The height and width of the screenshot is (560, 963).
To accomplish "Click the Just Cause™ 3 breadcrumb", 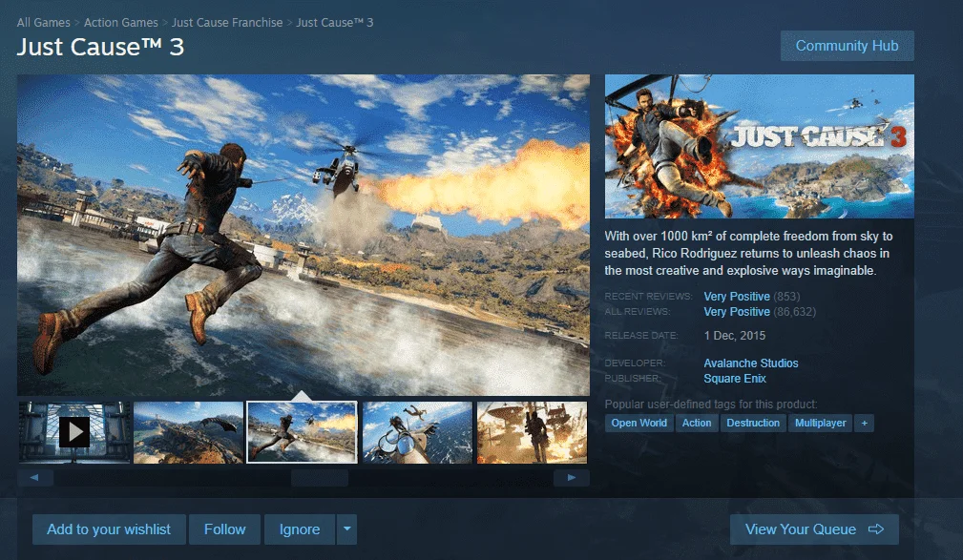I will click(335, 23).
